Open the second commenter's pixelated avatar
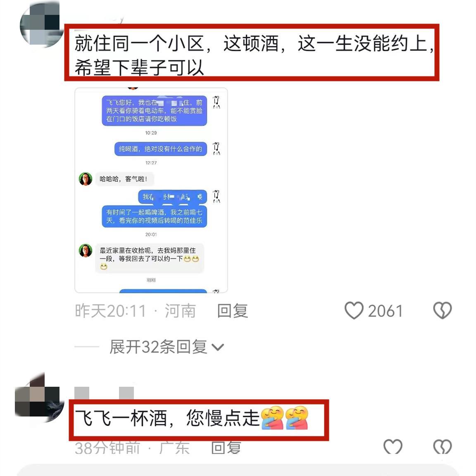476x476 pixels. point(40,397)
